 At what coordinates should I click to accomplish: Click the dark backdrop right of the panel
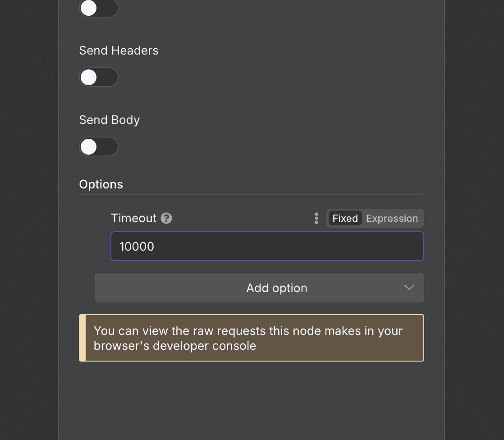click(474, 220)
